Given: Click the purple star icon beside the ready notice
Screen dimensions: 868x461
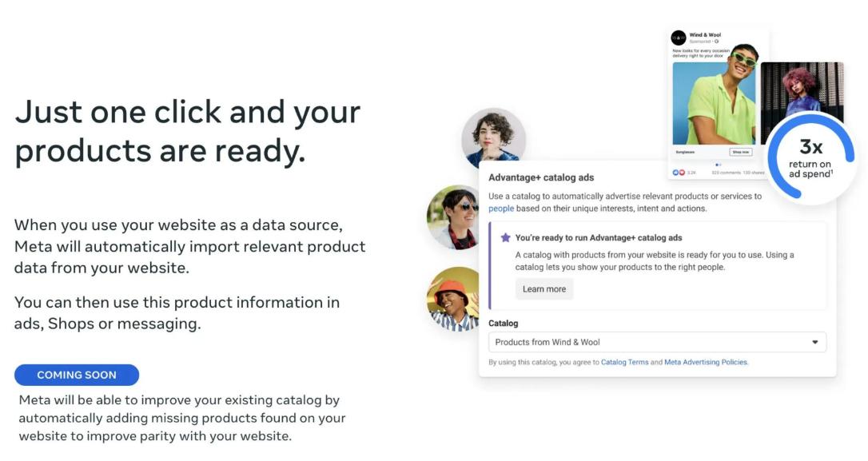Looking at the screenshot, I should point(505,237).
